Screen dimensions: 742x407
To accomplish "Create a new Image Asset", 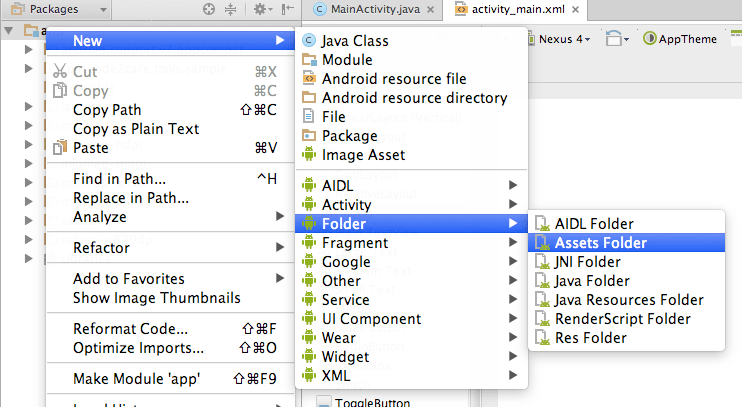I will point(411,155).
